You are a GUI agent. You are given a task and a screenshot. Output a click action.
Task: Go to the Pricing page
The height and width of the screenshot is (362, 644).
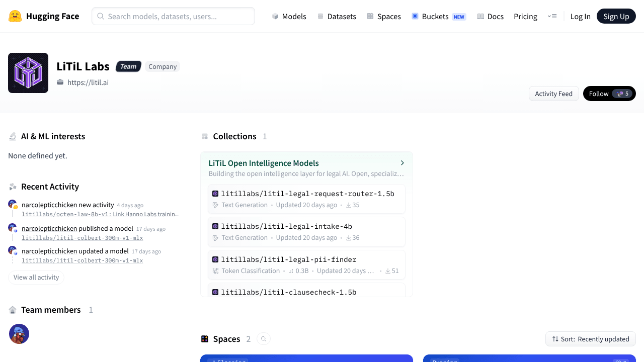tap(525, 16)
